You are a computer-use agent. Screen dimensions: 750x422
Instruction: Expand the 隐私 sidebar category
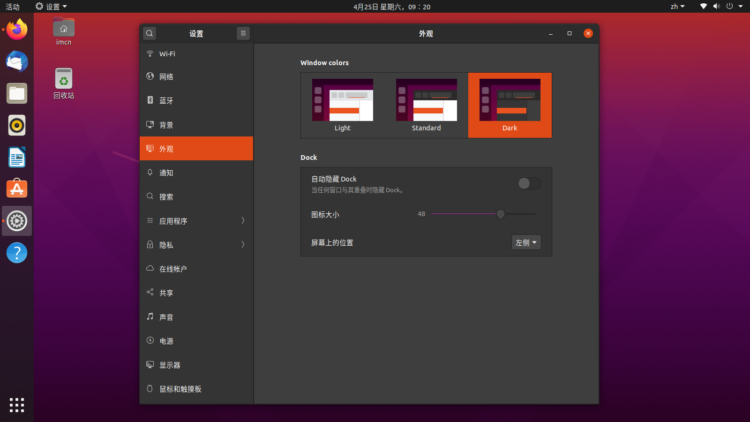click(196, 245)
